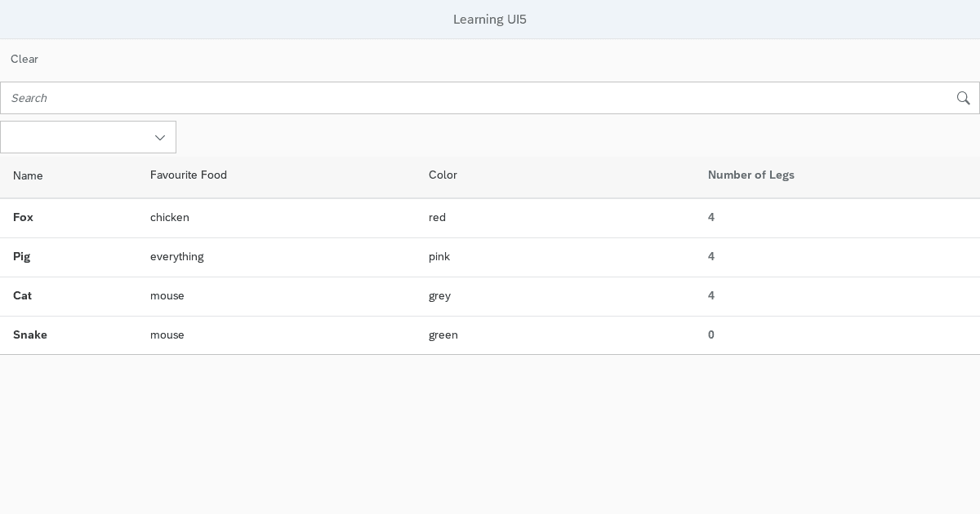Image resolution: width=980 pixels, height=514 pixels.
Task: Click the green color value for Snake
Action: point(443,335)
